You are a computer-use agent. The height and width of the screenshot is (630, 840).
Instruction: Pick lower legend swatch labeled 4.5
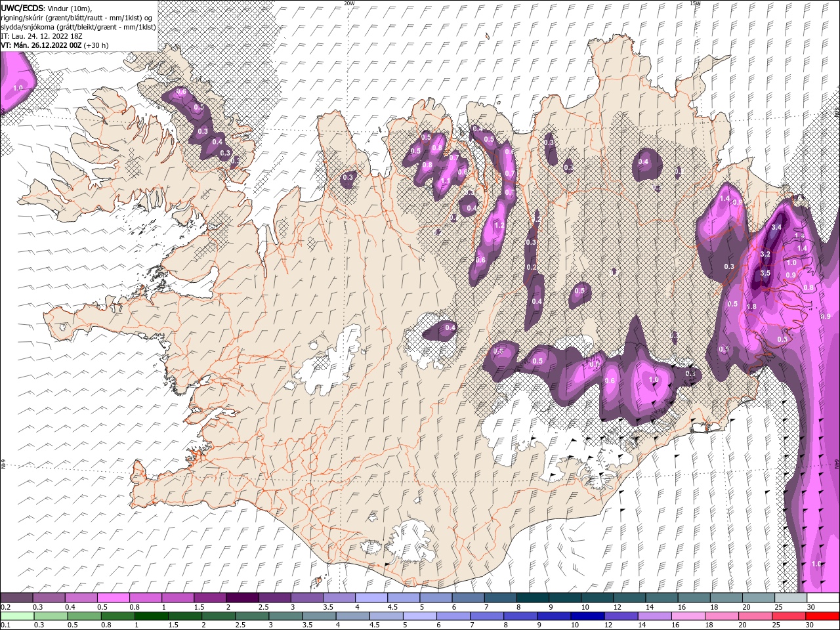[x=386, y=616]
